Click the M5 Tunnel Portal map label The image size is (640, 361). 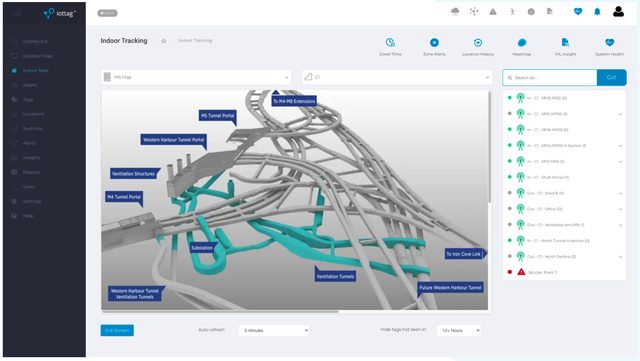[x=218, y=116]
